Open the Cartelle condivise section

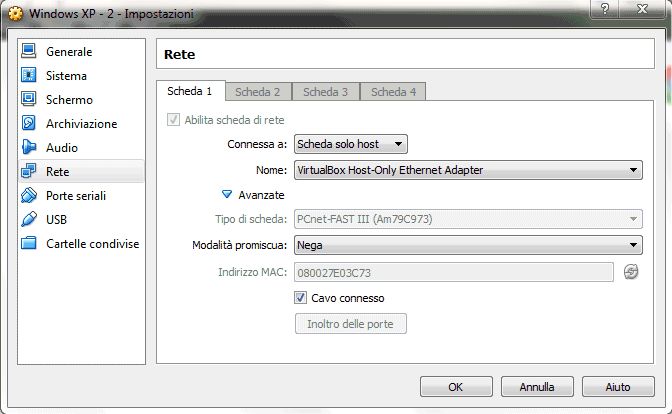[x=81, y=243]
